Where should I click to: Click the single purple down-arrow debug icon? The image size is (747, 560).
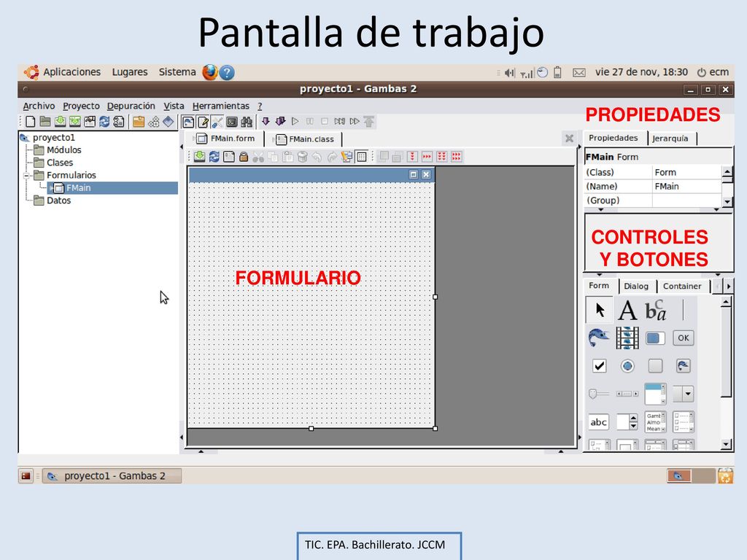(x=266, y=122)
